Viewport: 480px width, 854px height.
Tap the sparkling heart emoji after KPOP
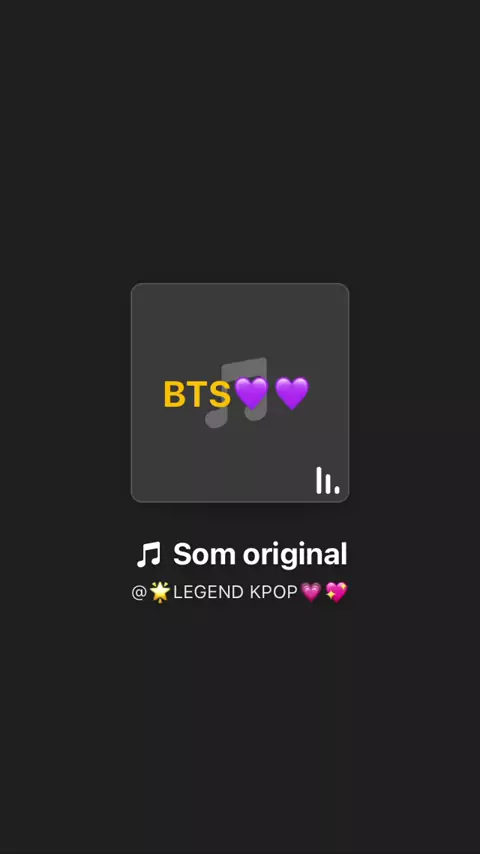tap(336, 592)
